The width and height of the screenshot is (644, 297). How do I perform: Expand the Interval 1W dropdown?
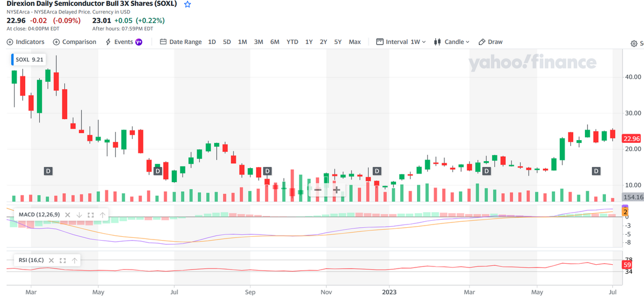(401, 42)
